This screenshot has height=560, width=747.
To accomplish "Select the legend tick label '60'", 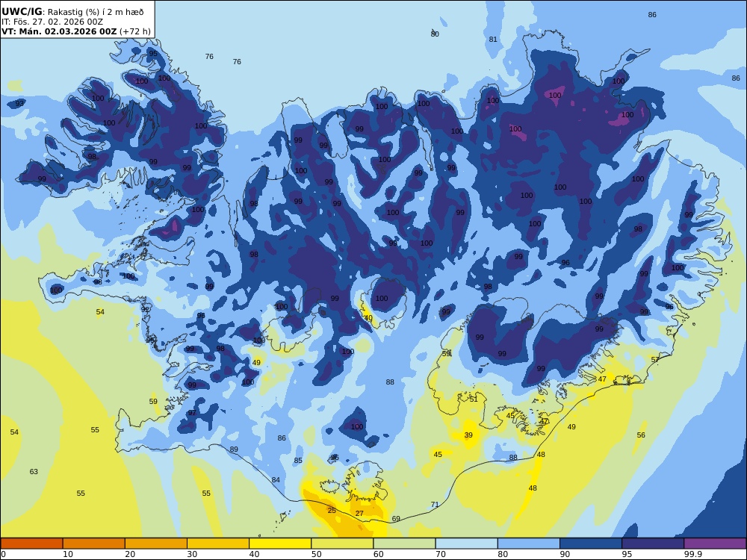I will pyautogui.click(x=378, y=554).
